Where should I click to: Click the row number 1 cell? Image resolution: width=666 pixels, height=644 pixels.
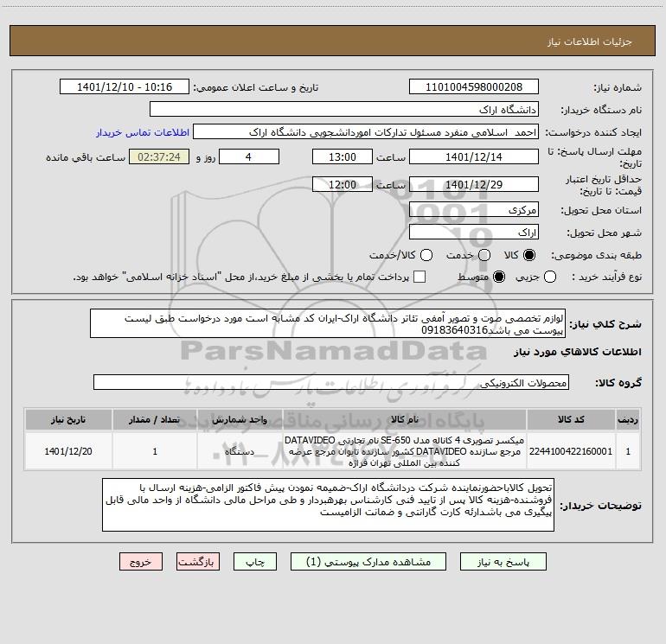point(628,451)
